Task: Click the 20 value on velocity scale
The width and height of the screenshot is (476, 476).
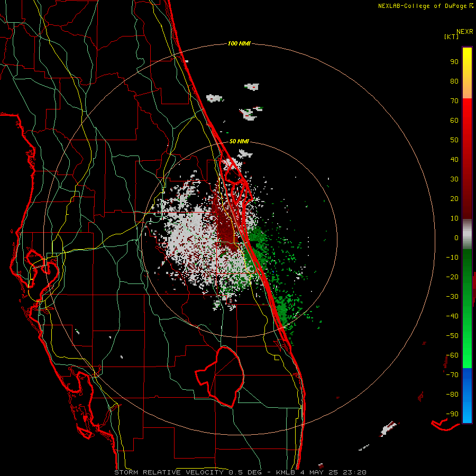Action: pos(454,199)
